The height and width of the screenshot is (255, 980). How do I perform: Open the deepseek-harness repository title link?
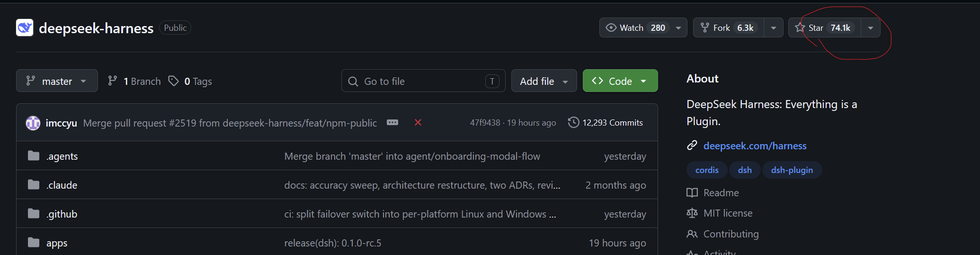(x=96, y=28)
